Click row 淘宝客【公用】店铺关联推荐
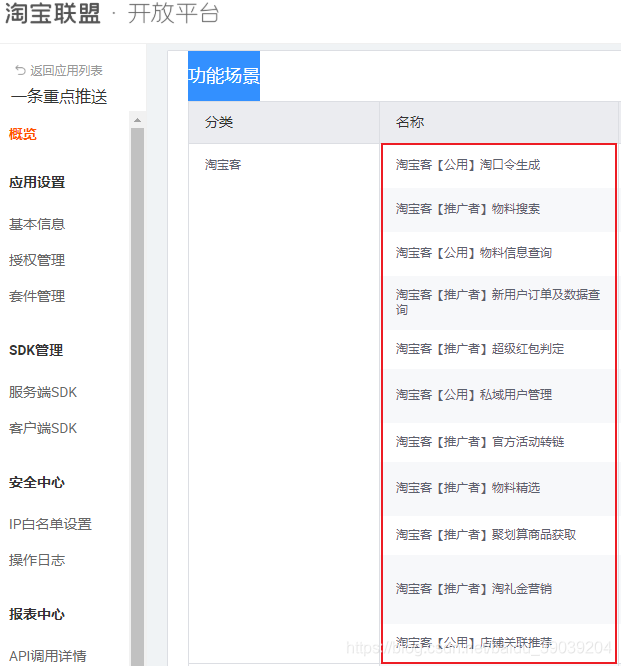Screen dimensions: 621x666 coord(499,642)
